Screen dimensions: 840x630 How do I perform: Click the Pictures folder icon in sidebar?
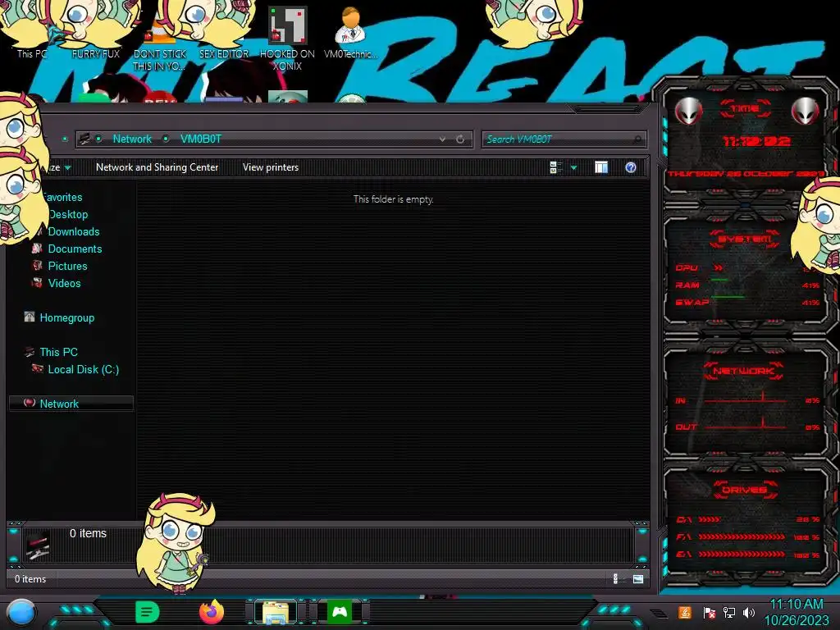[x=38, y=265]
